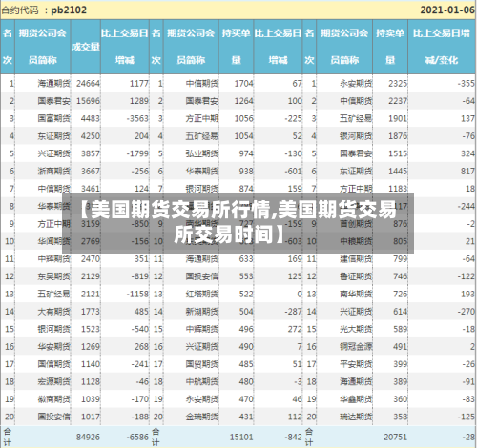
Task: Select 新湖期货 company name
Action: pyautogui.click(x=202, y=312)
